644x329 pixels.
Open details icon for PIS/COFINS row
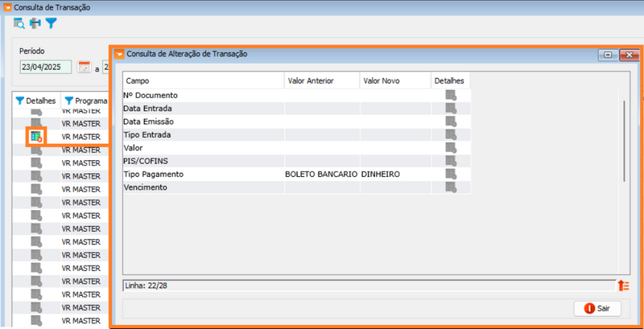[x=451, y=161]
